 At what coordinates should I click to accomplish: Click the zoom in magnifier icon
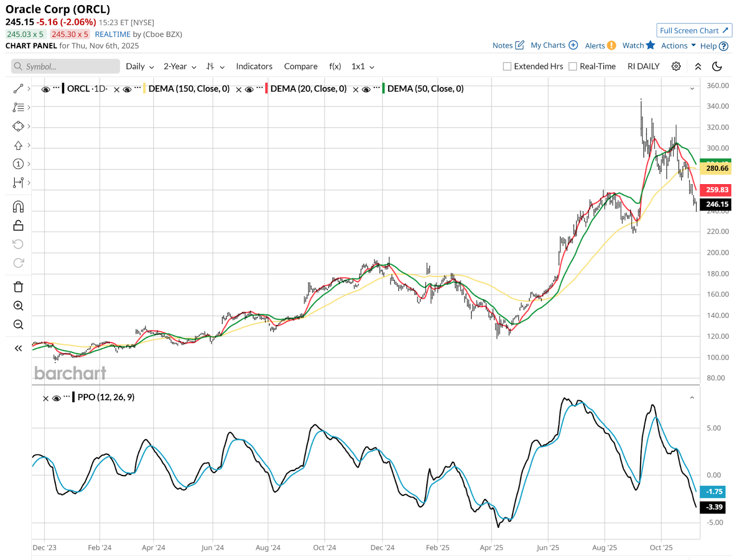(x=18, y=306)
